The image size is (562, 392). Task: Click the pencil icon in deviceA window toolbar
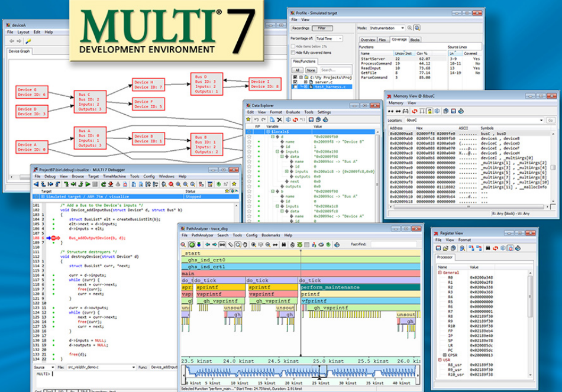(28, 41)
